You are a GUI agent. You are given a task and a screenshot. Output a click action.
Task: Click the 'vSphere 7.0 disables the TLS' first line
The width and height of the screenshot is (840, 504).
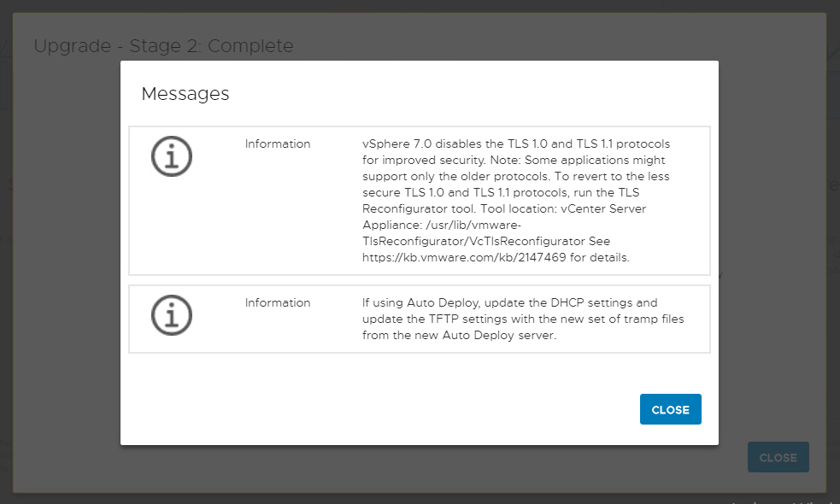pyautogui.click(x=516, y=144)
